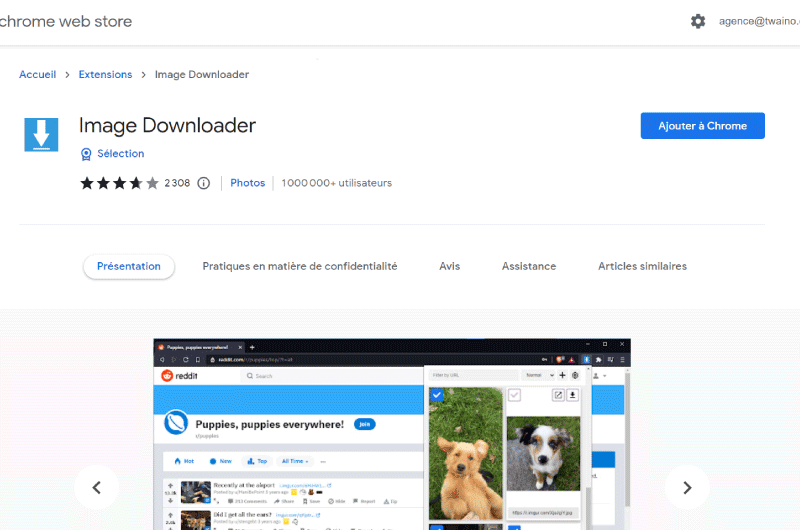Open the rating info icon next to 2308

coord(204,183)
